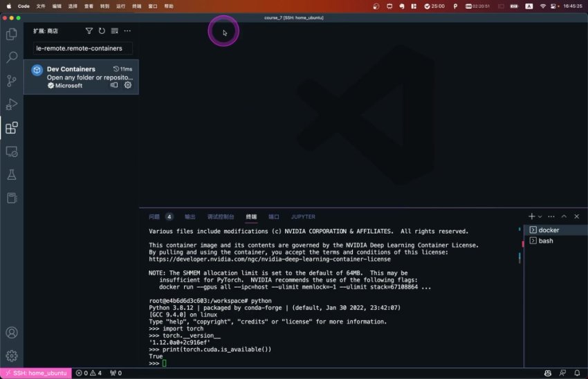Open the Run and Debug view

click(x=11, y=104)
